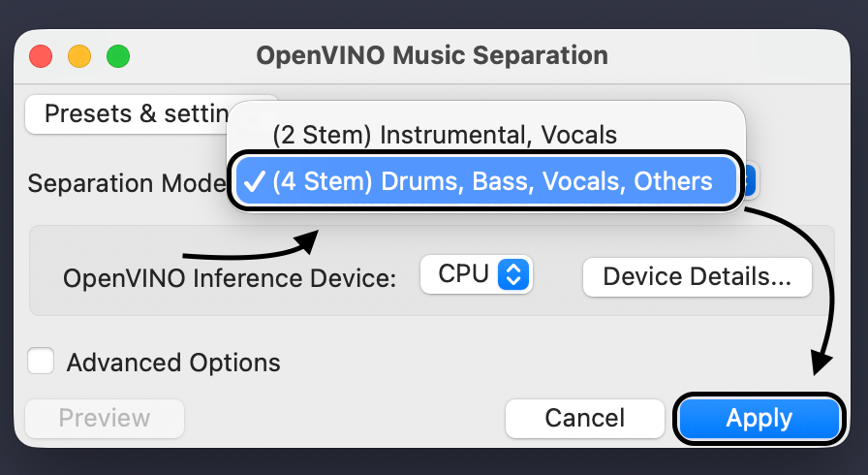Click the green zoom window button
The width and height of the screenshot is (868, 475).
pos(118,55)
